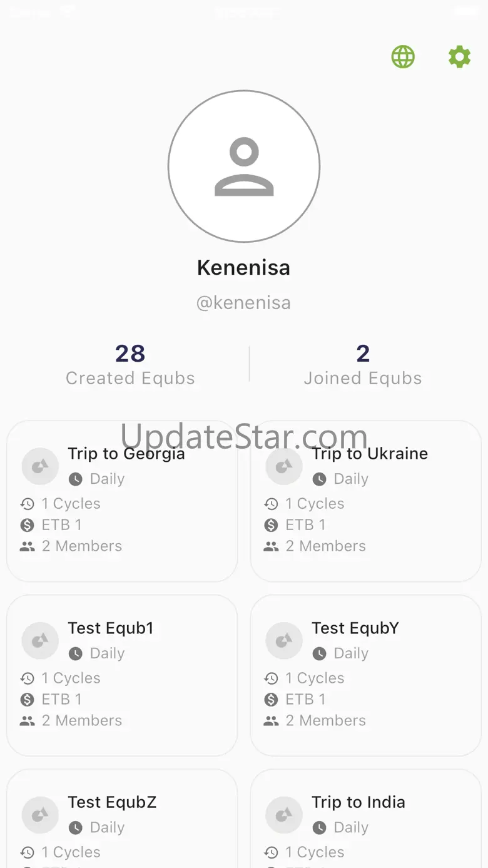Switch to the 2 Joined Equbs list
This screenshot has height=868, width=488.
click(x=363, y=365)
